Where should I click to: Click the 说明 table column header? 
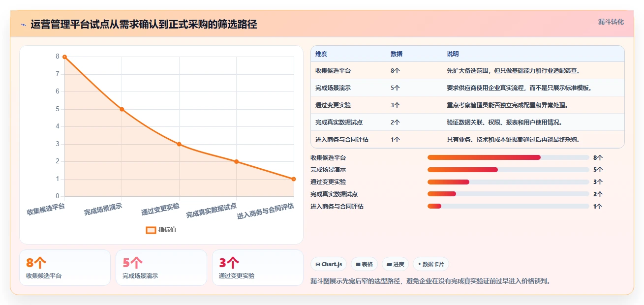point(453,54)
